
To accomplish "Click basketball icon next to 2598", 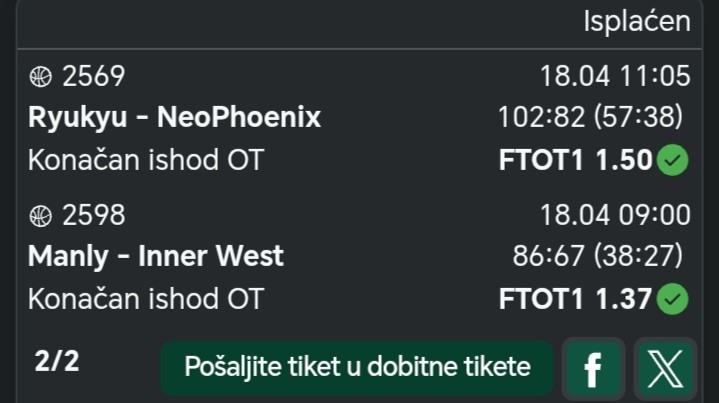I will (x=41, y=215).
